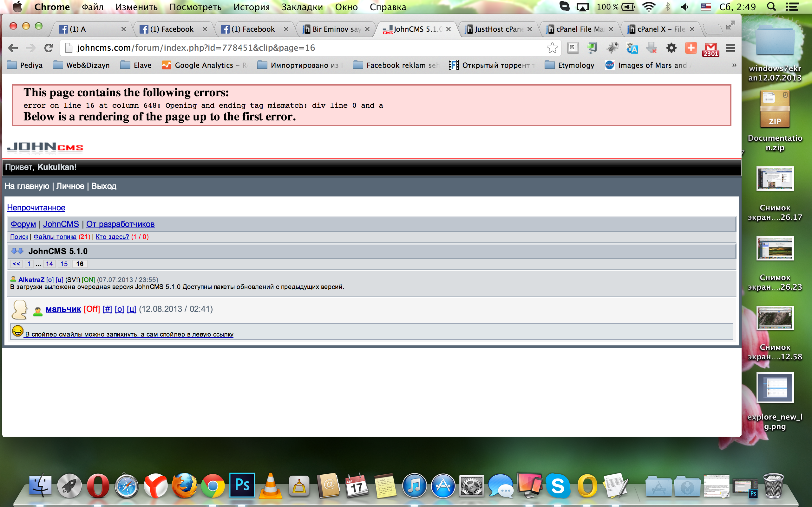Expand the bookmarks overflow chevron
812x507 pixels.
tap(734, 65)
